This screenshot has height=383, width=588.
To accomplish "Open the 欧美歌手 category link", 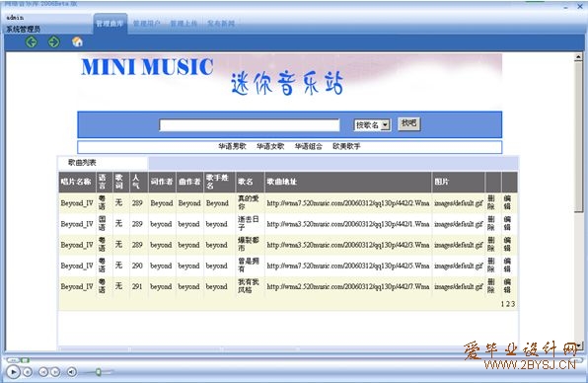I will [346, 146].
